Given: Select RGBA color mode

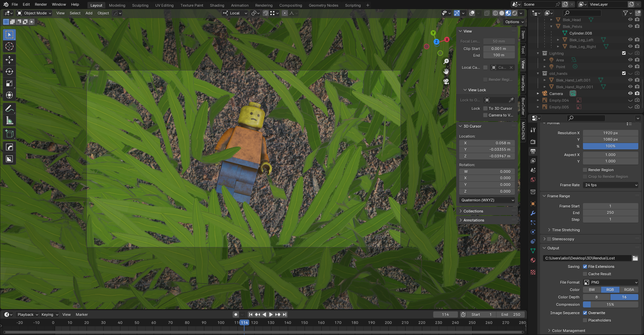Looking at the screenshot, I should (x=629, y=290).
